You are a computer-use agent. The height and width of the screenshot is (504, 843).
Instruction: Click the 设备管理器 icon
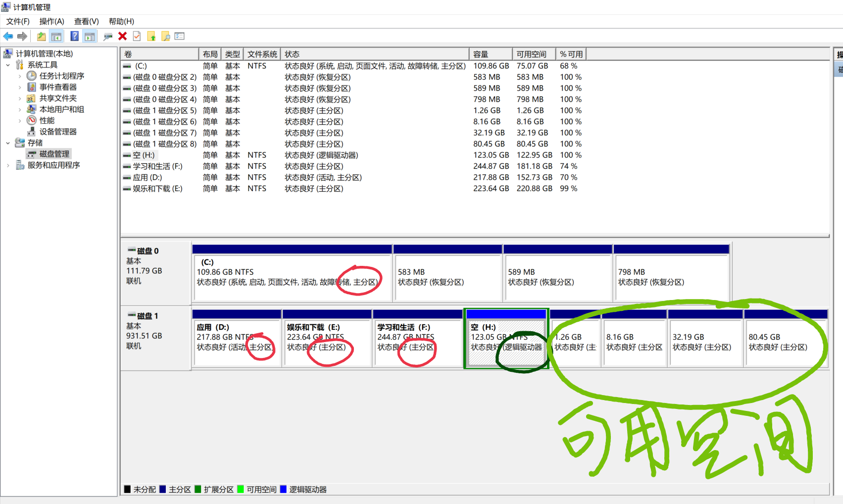coord(32,132)
